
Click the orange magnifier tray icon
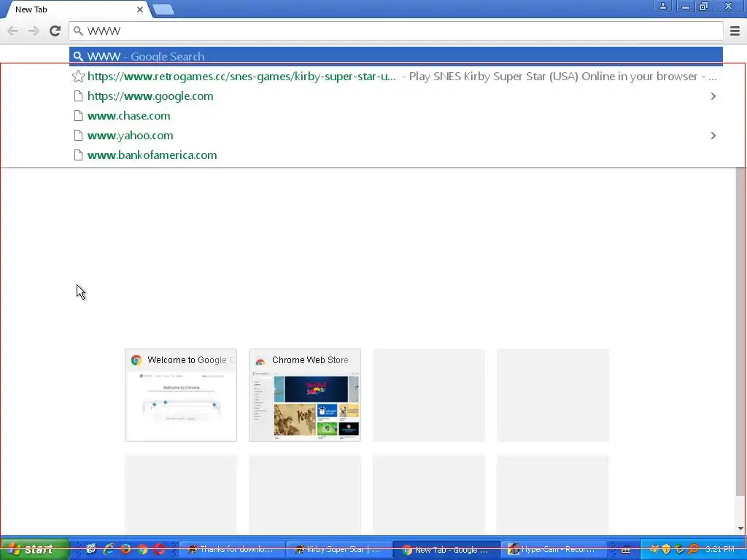(x=693, y=549)
